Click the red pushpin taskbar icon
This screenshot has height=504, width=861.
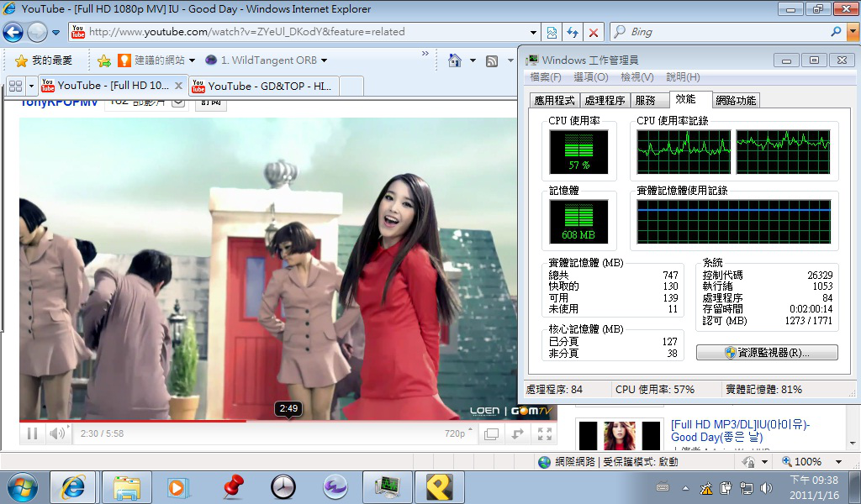tap(233, 487)
